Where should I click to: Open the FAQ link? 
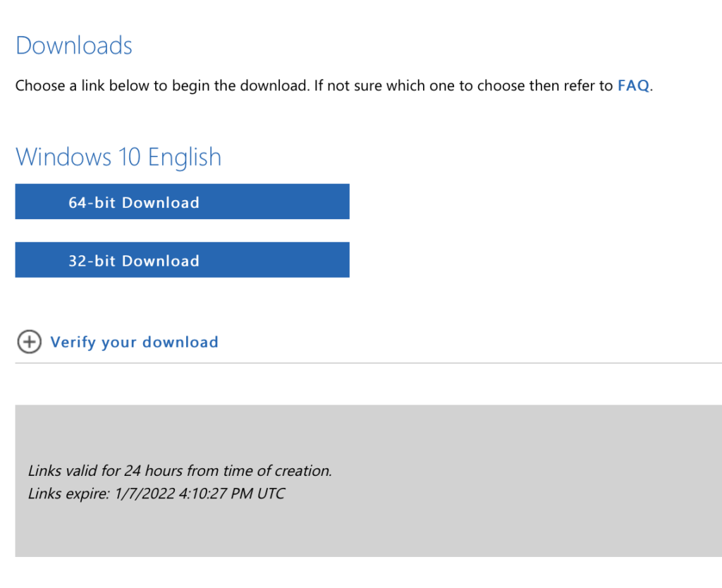[632, 86]
